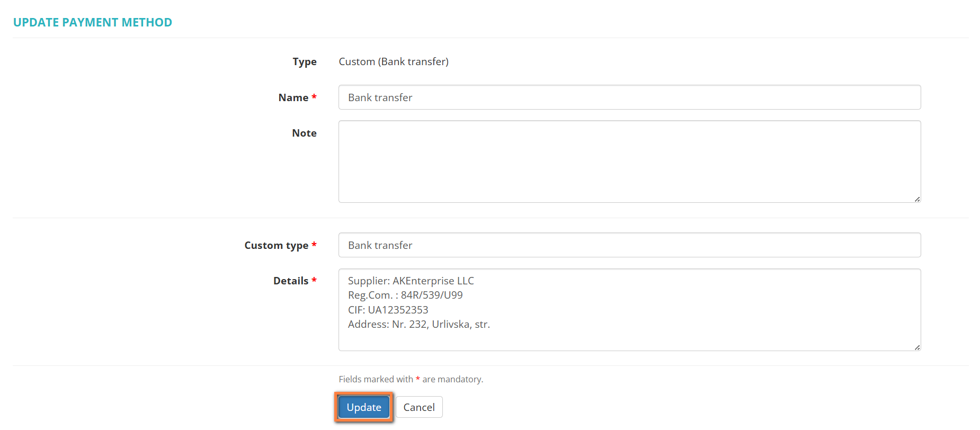Place cursor on Address line in Details
The height and width of the screenshot is (430, 980).
click(x=418, y=324)
